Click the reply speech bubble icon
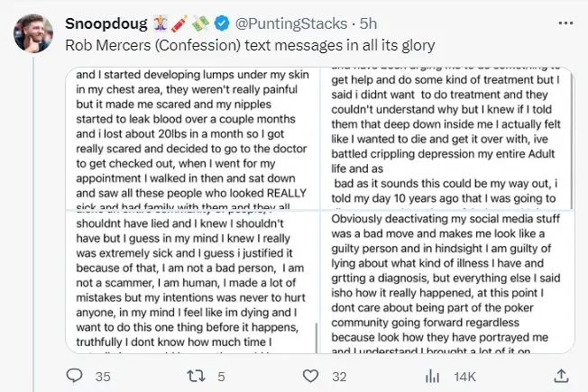588x392 pixels. [77, 375]
